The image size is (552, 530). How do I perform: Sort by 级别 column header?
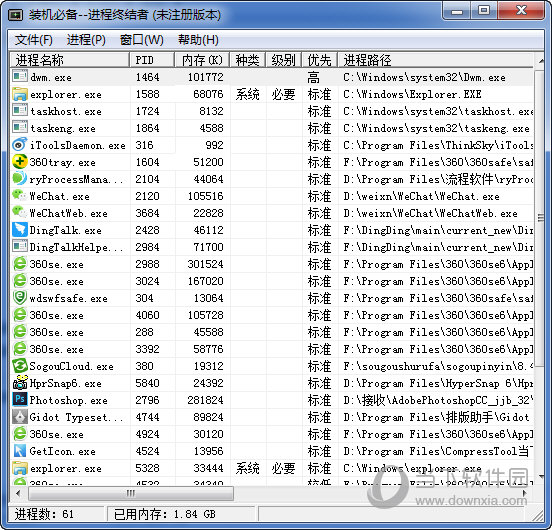pos(283,60)
